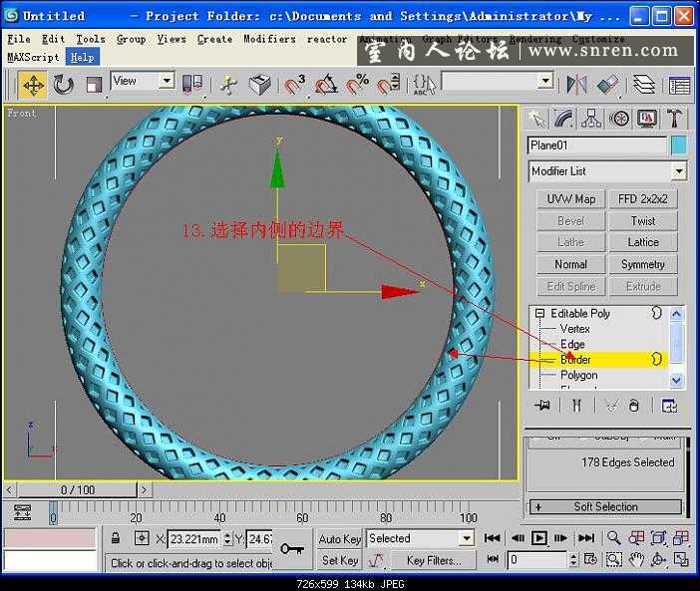Open the Curve Editor icon
The width and height of the screenshot is (700, 591).
click(x=679, y=85)
